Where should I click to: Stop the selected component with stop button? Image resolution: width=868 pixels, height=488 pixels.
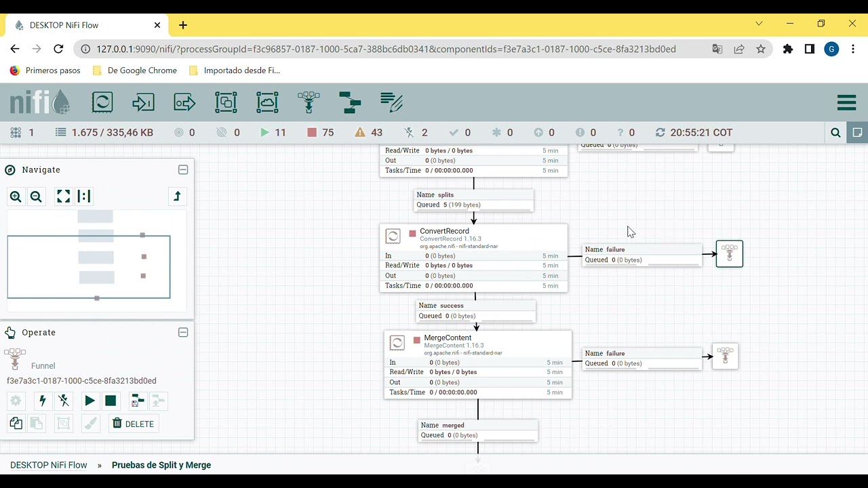pyautogui.click(x=111, y=401)
